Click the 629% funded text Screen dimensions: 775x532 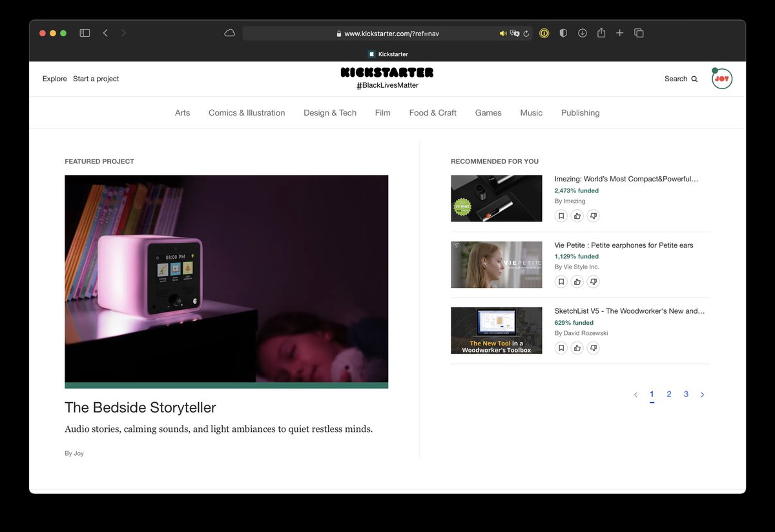(573, 323)
